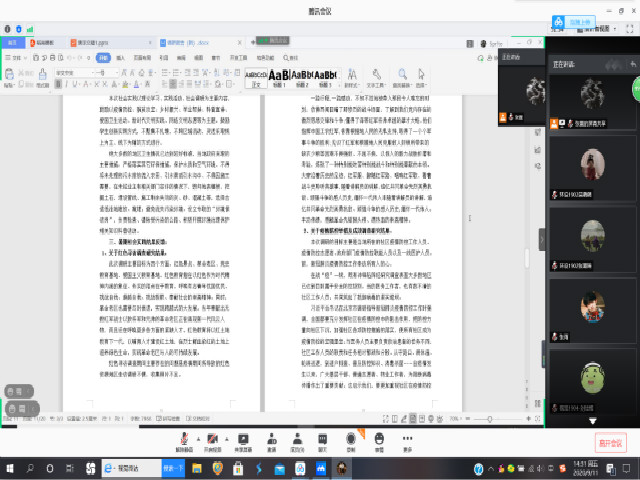Screen dimensions: 640x480
Task: Open Microsoft Store from the taskbar
Action: (238, 469)
